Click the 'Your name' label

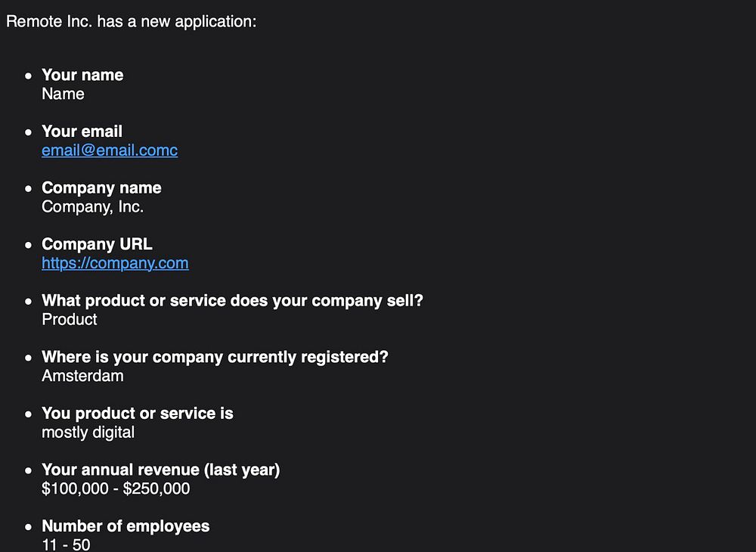(x=82, y=75)
